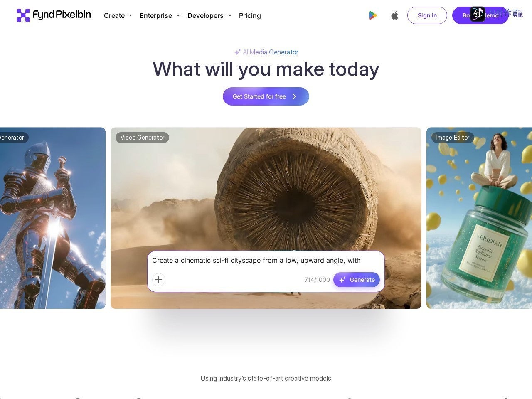Click the Fynd Pixelbin logo

tap(54, 15)
